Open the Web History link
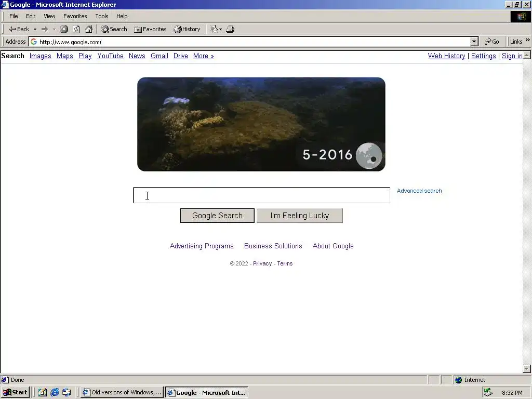This screenshot has height=399, width=532. tap(446, 56)
